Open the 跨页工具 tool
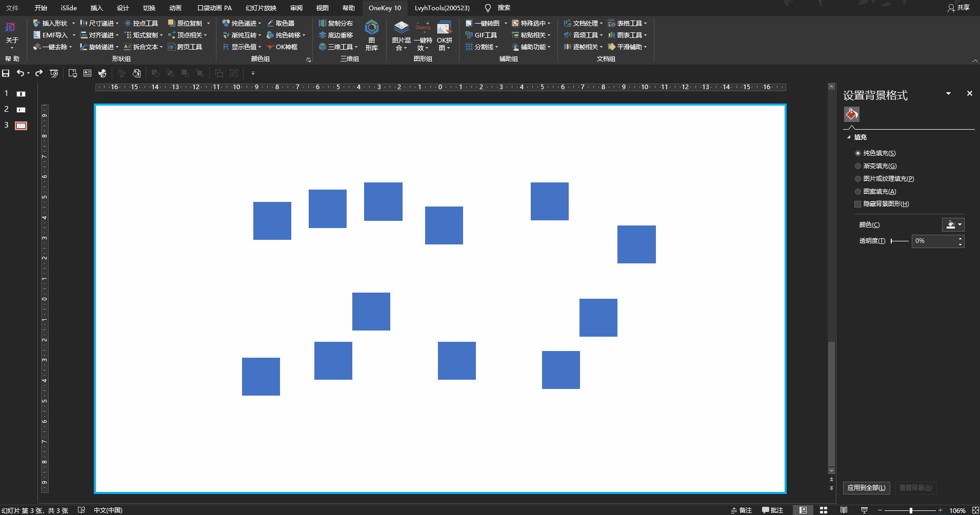Screen dimensions: 980x515 (185, 47)
